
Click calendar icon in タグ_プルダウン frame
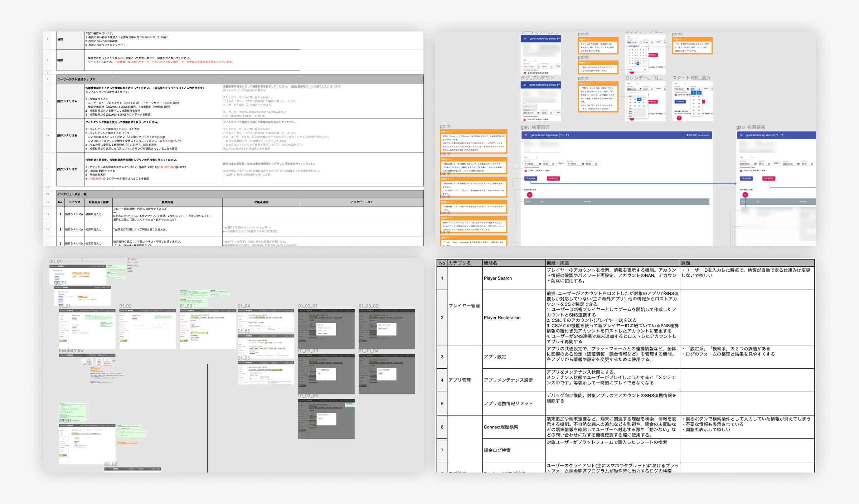coord(539,113)
